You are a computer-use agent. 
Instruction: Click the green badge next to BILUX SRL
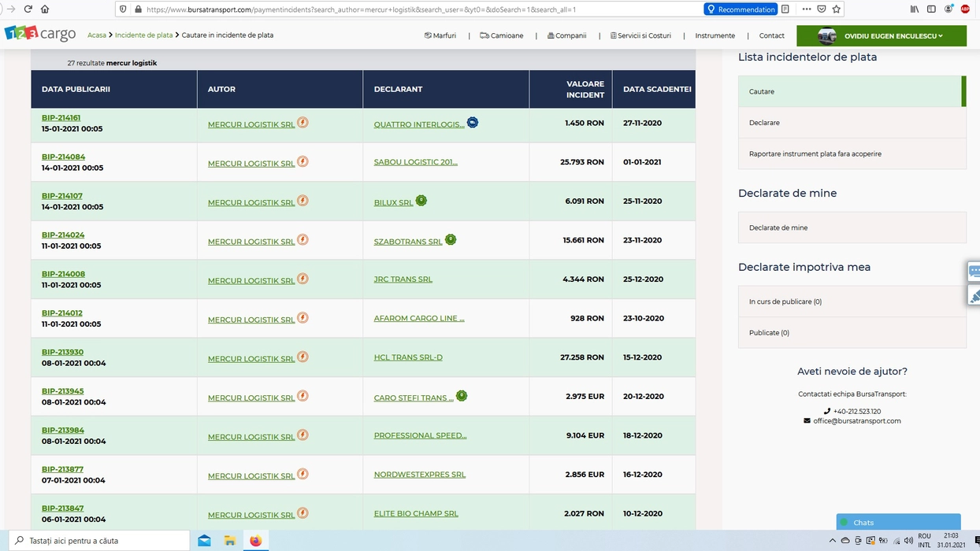(x=421, y=201)
